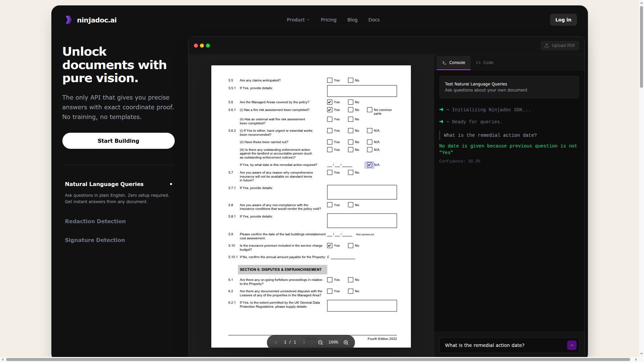Expand Signature Detection section
The image size is (644, 362).
click(95, 240)
